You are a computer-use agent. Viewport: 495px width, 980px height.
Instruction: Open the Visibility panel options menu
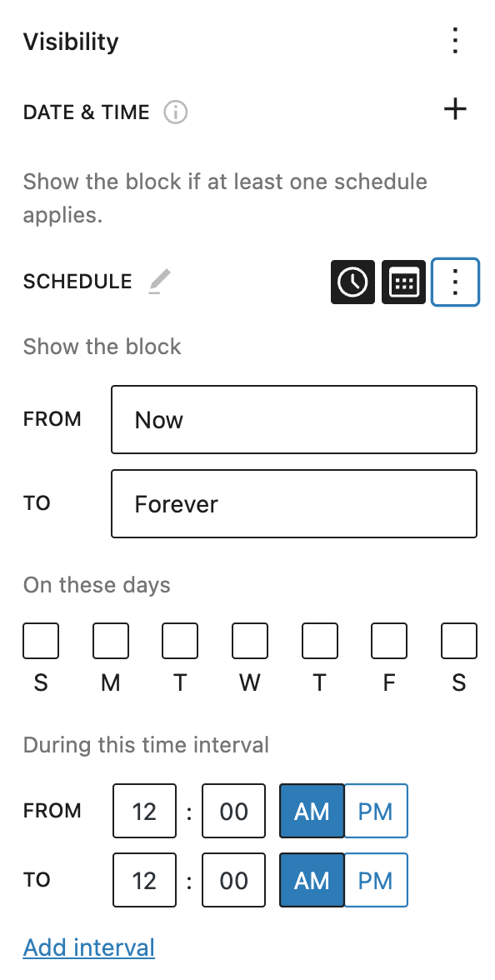click(456, 42)
